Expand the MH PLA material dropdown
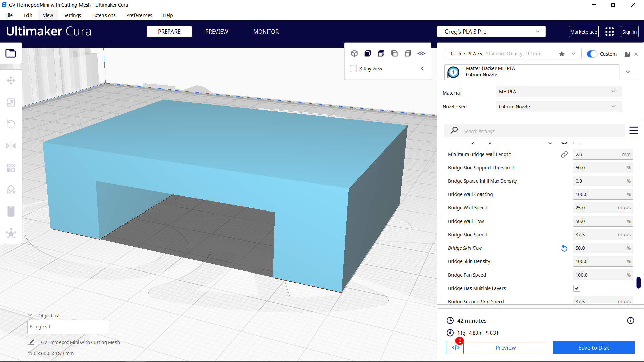Viewport: 644px width, 362px height. [x=558, y=91]
